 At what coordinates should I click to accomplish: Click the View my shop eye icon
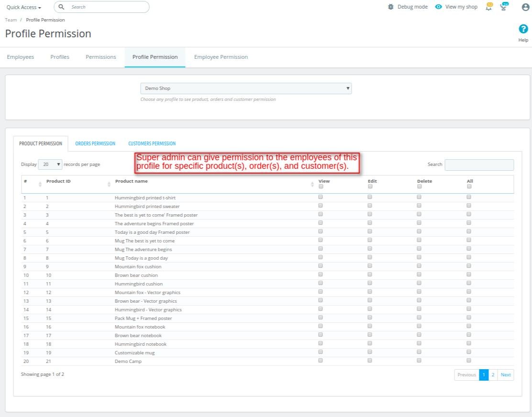tap(438, 7)
